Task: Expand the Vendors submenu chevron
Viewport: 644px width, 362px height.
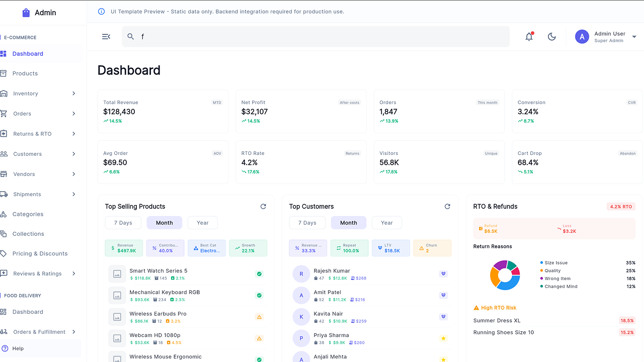Action: pos(74,174)
